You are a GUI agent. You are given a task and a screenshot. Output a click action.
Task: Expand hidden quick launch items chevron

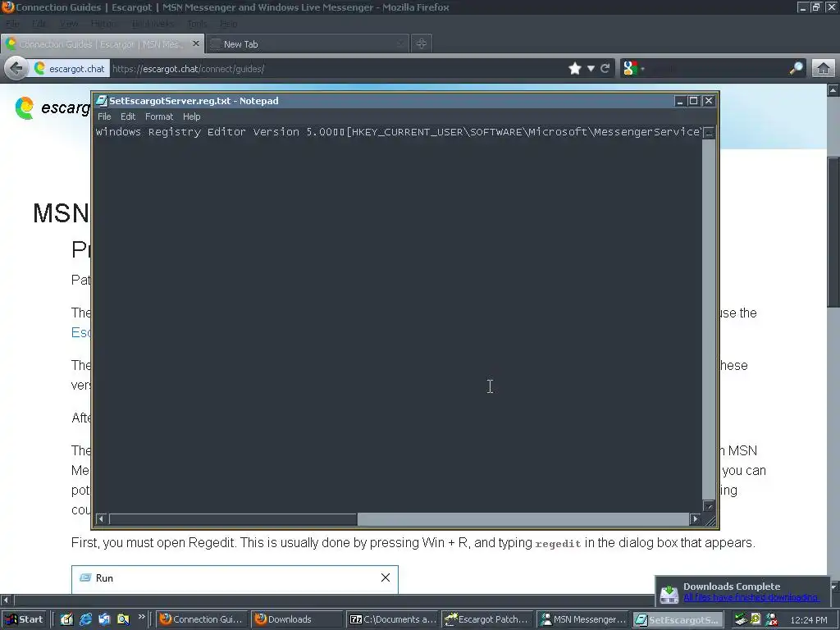141,617
